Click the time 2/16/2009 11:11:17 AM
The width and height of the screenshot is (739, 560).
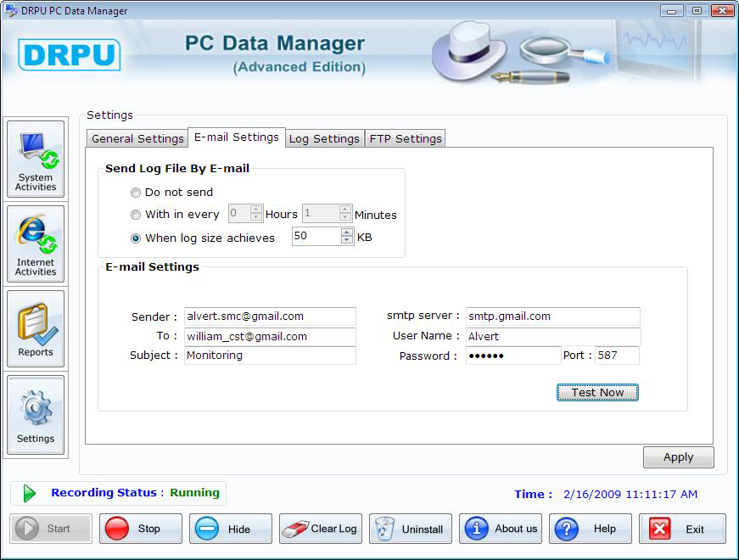[630, 494]
